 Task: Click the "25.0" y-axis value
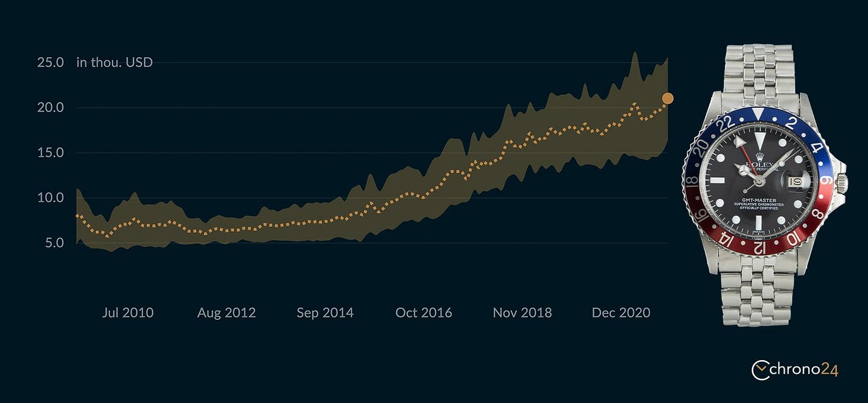(x=51, y=62)
